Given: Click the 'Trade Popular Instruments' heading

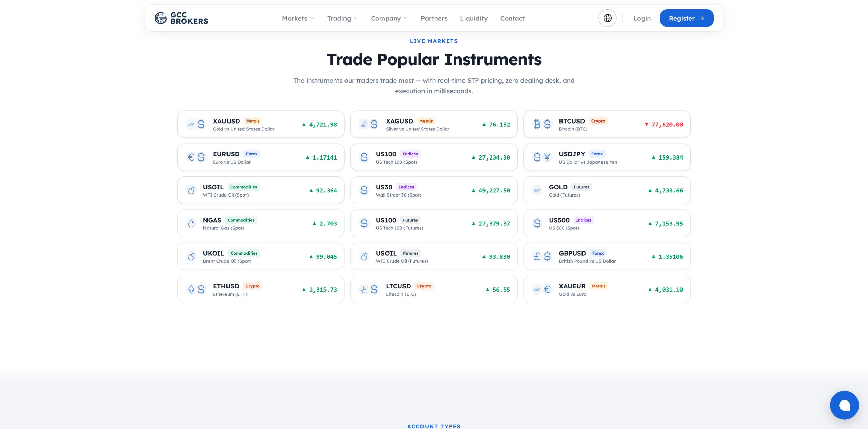Looking at the screenshot, I should tap(434, 60).
